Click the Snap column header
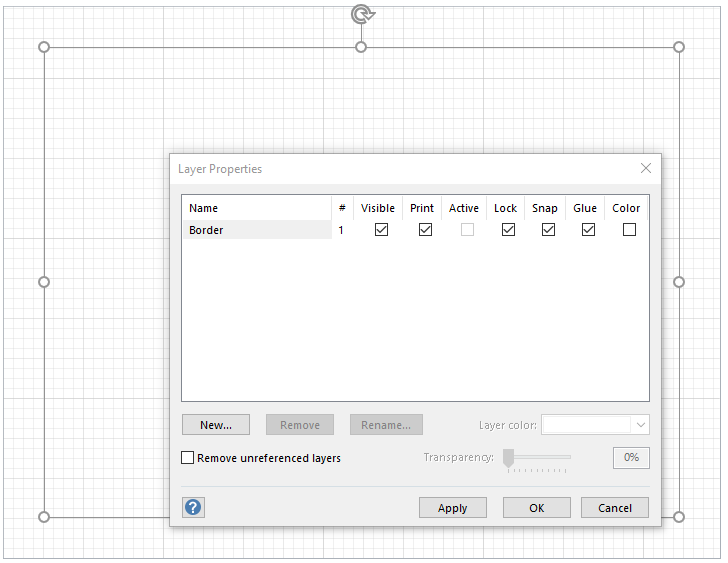This screenshot has width=728, height=563. click(x=545, y=208)
